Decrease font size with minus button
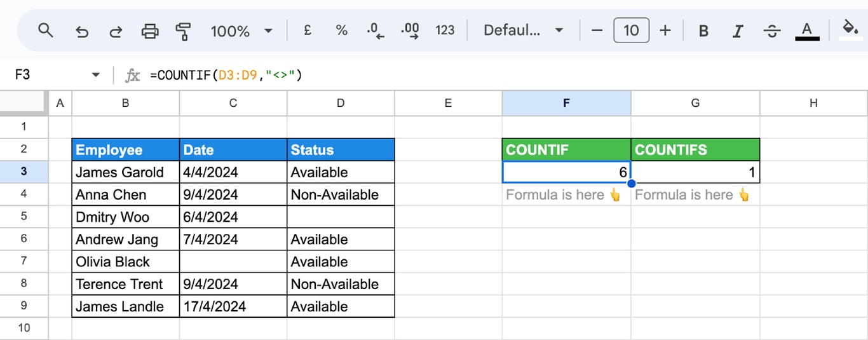 tap(597, 30)
